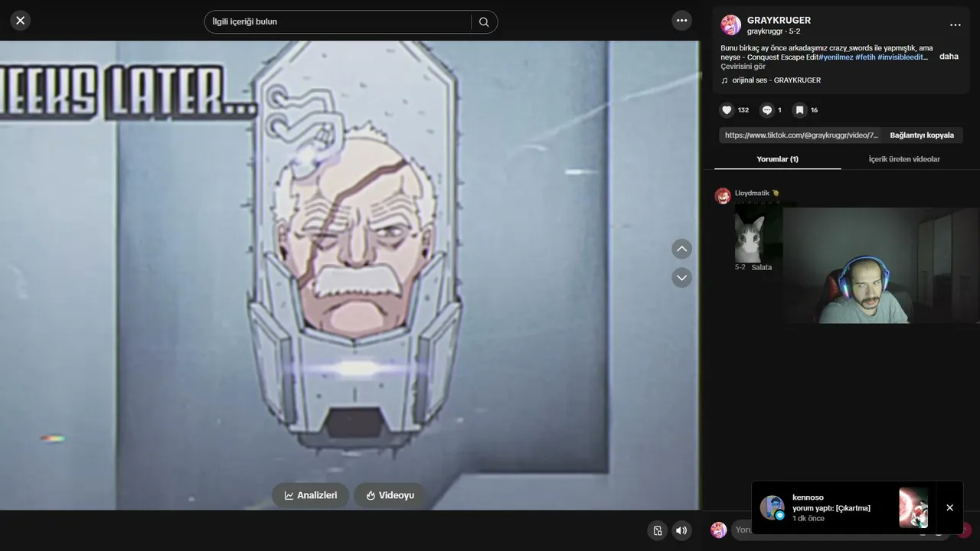Click kennoso's avatar in the notification
The width and height of the screenshot is (980, 551).
[x=772, y=507]
